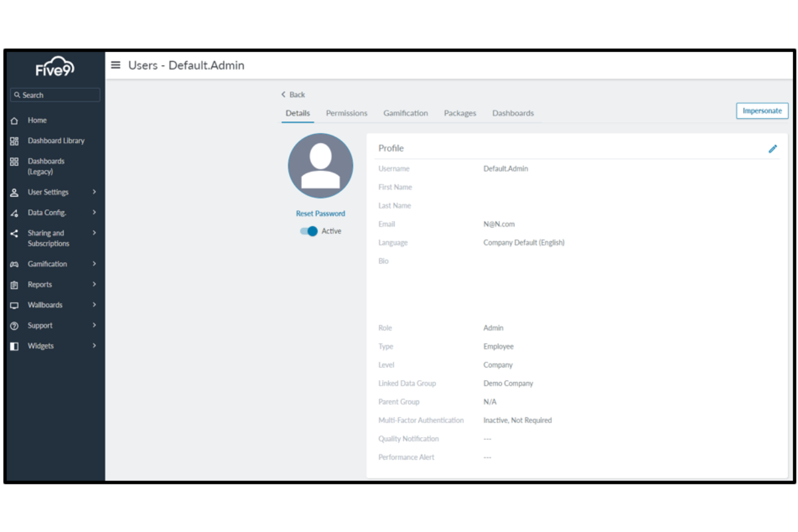Open the Packages tab
The width and height of the screenshot is (798, 532).
pyautogui.click(x=459, y=113)
